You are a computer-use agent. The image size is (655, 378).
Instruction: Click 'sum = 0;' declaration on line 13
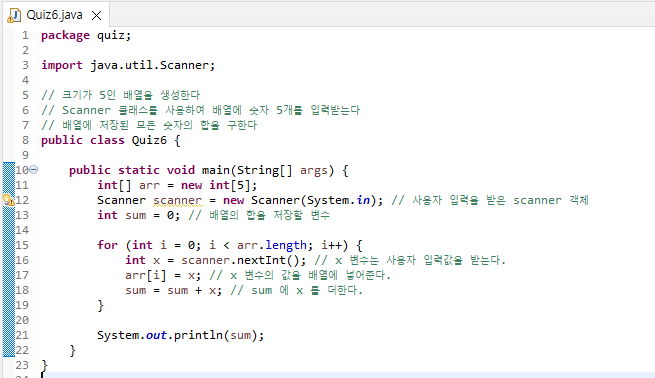coord(152,215)
